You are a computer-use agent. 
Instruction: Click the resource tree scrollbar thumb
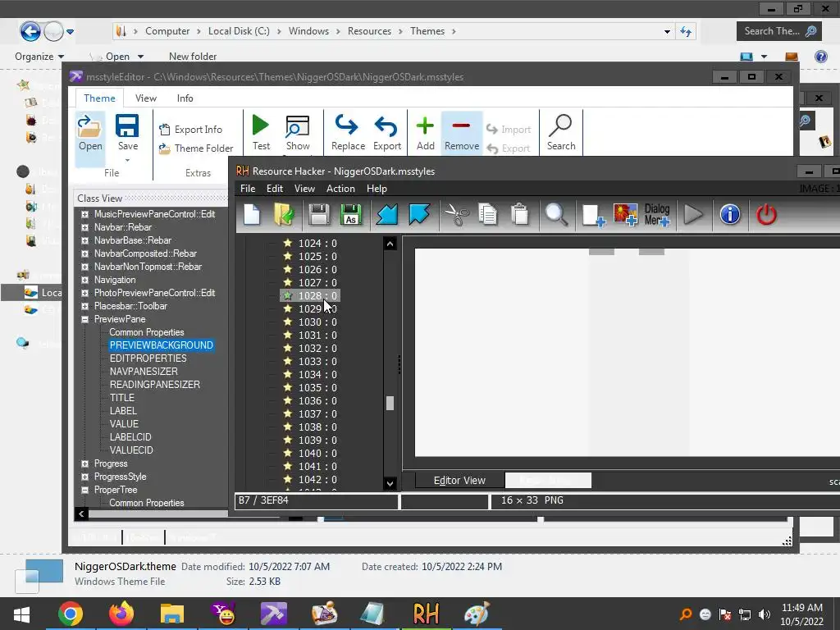tap(390, 403)
